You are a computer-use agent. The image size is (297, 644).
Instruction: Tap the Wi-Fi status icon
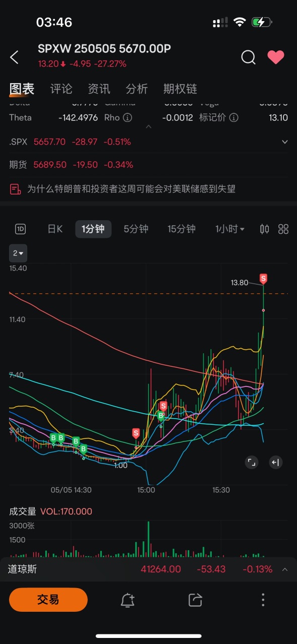point(240,22)
